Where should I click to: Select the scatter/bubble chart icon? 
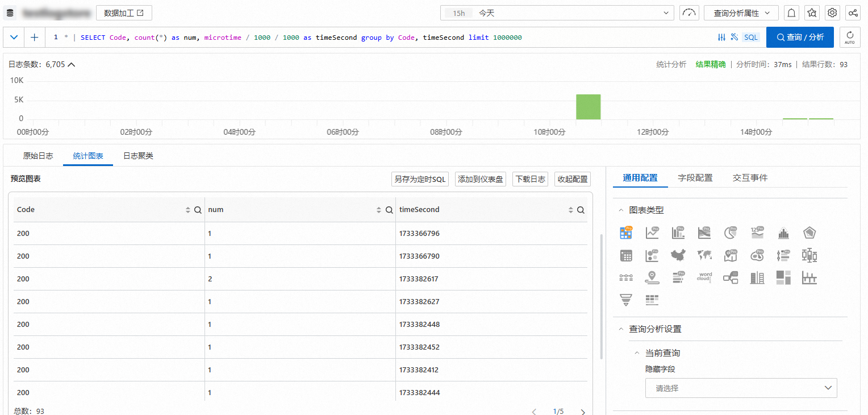coord(652,255)
